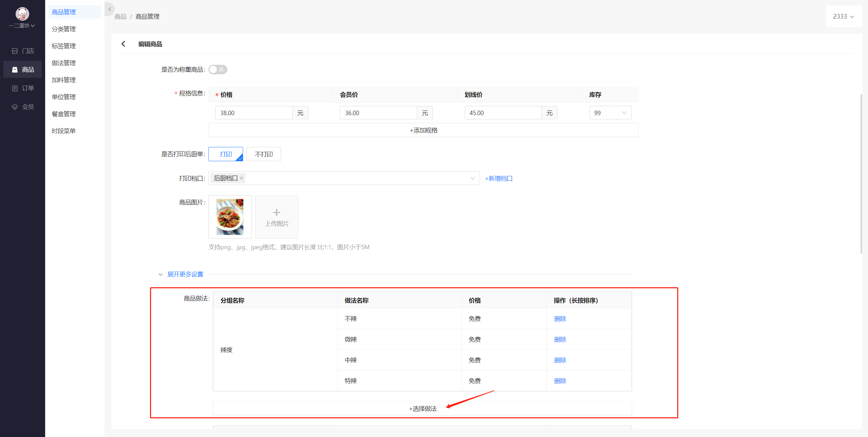
Task: Switch to 做法管理 in the submenu
Action: pyautogui.click(x=64, y=63)
